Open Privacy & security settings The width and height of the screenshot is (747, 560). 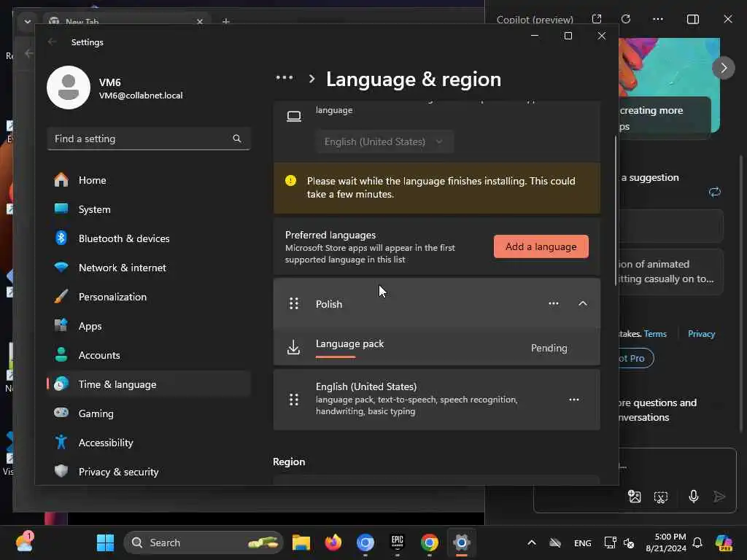tap(149, 472)
